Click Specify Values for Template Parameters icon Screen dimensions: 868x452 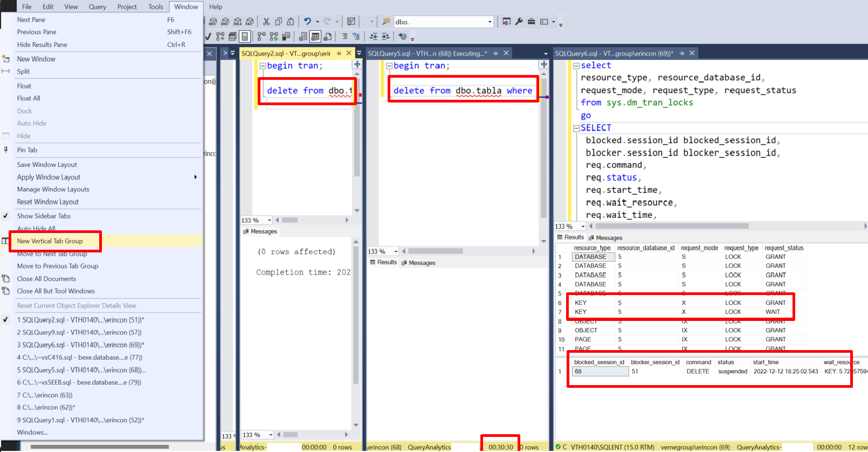click(403, 36)
